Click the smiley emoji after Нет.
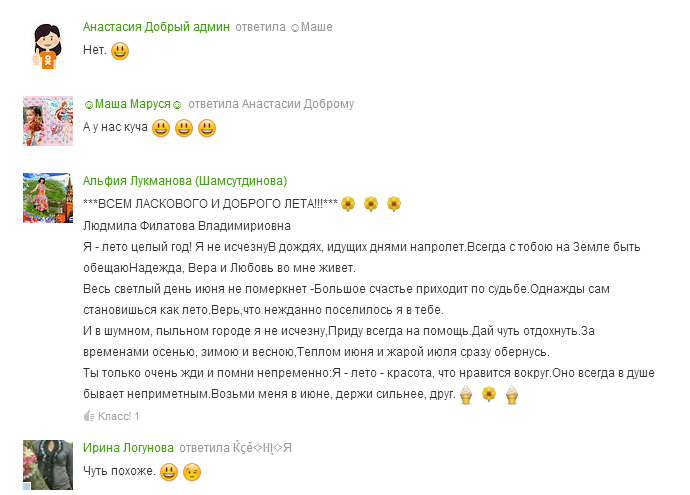The width and height of the screenshot is (690, 495). tap(120, 51)
